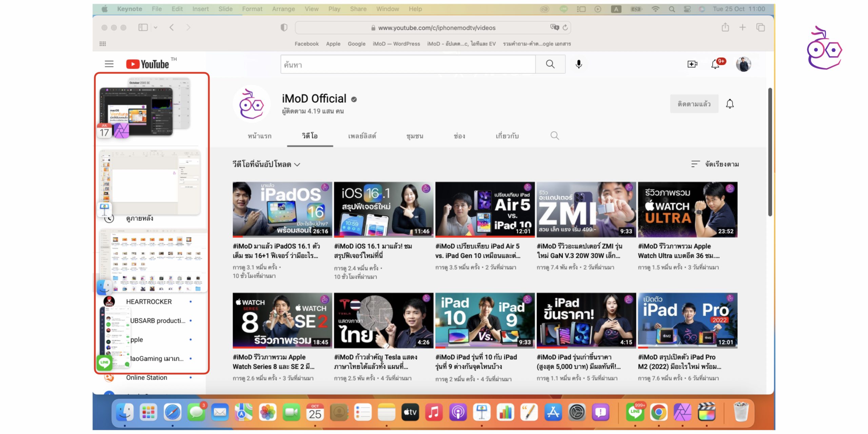Open Safari share icon in toolbar
The width and height of the screenshot is (868, 434).
(725, 27)
